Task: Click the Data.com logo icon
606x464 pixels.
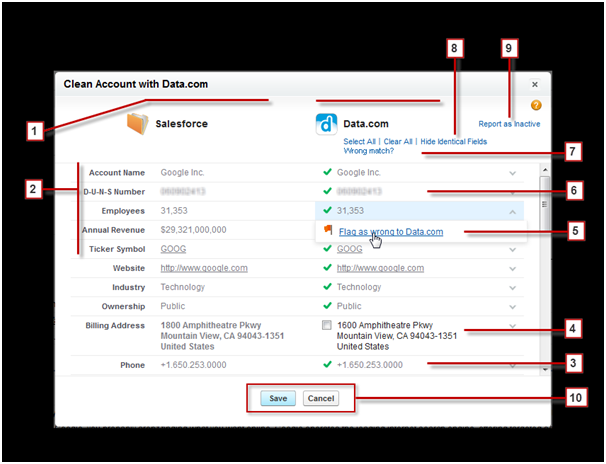Action: (x=326, y=124)
